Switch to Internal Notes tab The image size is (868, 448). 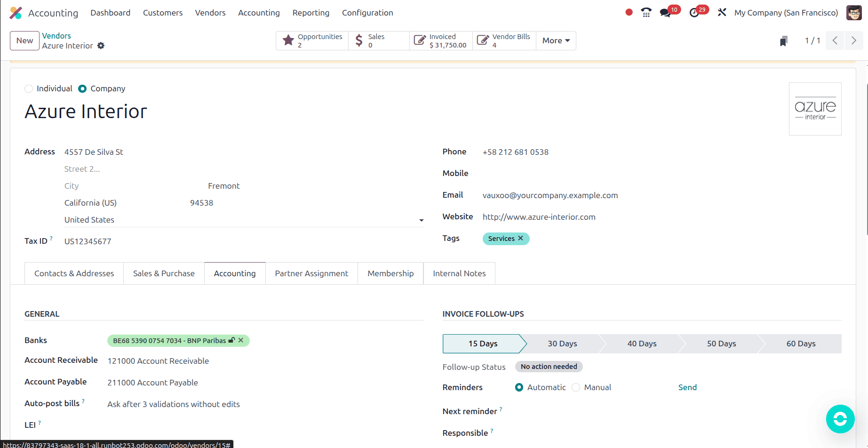click(x=459, y=273)
